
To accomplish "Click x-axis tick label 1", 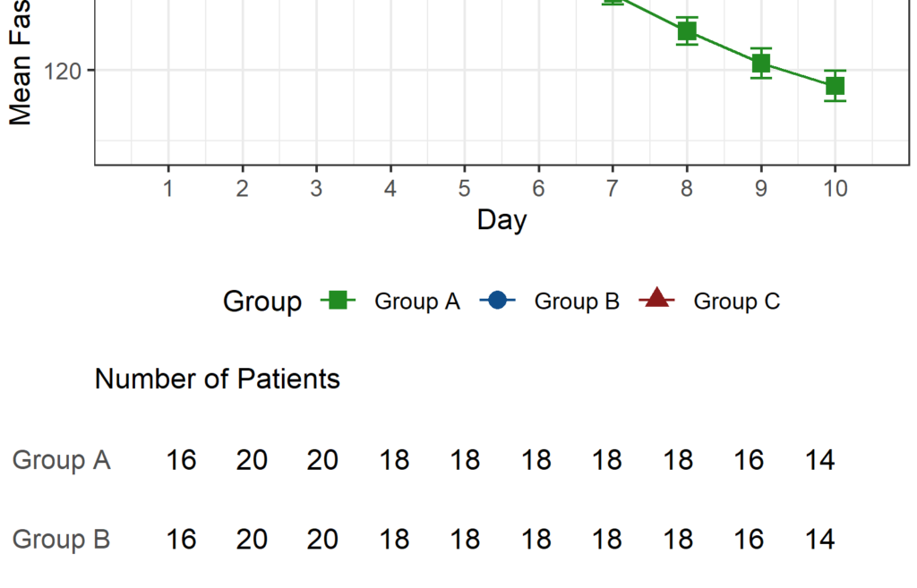I will click(x=168, y=189).
